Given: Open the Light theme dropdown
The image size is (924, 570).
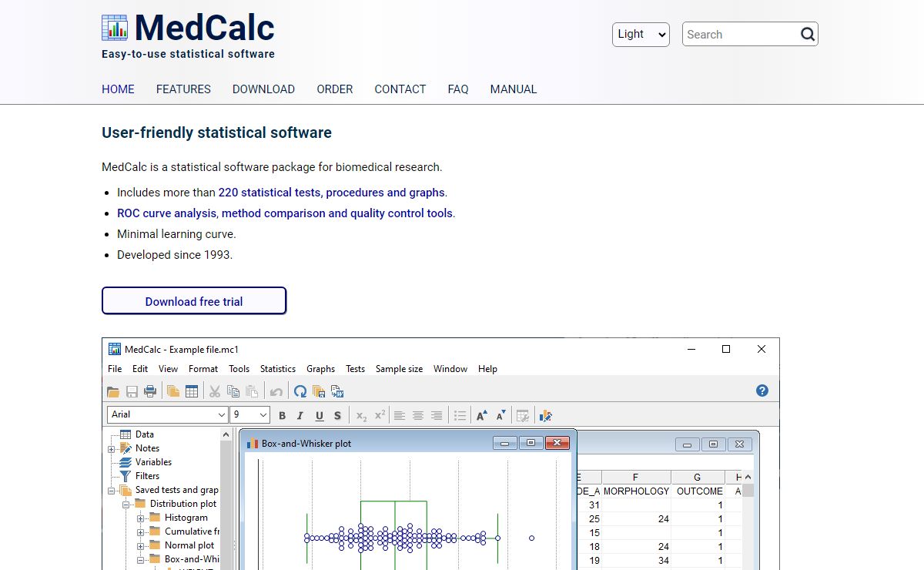Looking at the screenshot, I should click(641, 34).
